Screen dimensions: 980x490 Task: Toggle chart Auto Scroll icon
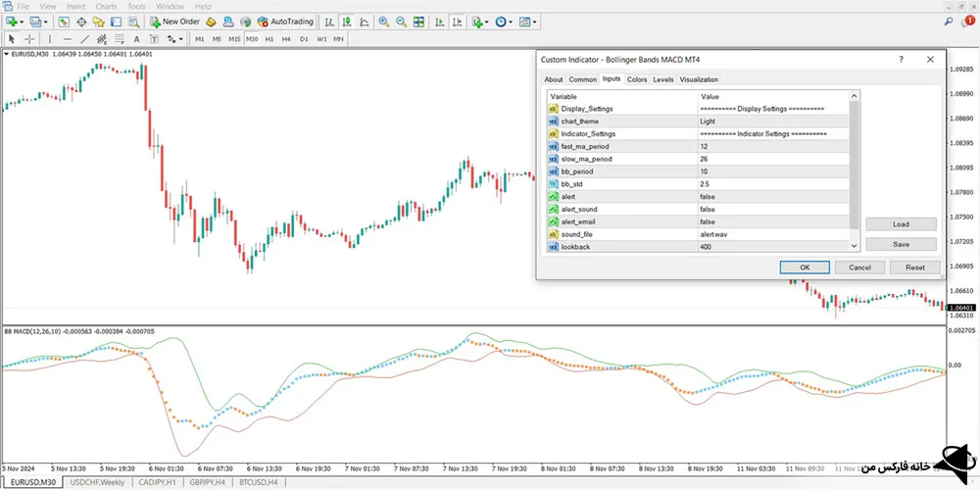[x=440, y=22]
